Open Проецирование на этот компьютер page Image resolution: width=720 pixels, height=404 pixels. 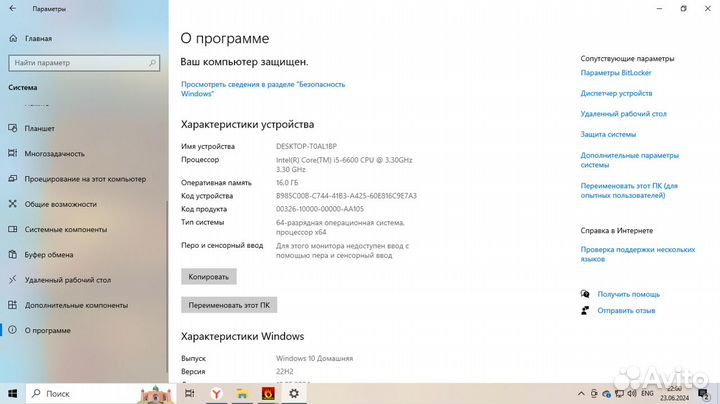coord(84,179)
